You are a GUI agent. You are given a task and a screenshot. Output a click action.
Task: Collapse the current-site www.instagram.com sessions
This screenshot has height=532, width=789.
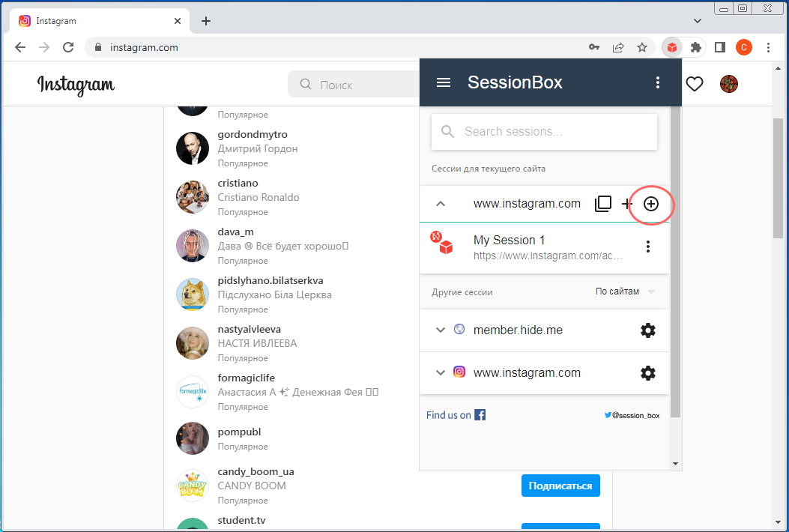click(x=441, y=204)
